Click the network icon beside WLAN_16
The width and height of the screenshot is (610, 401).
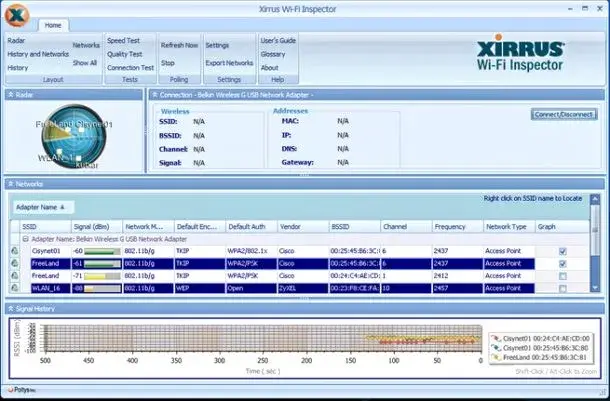click(15, 288)
